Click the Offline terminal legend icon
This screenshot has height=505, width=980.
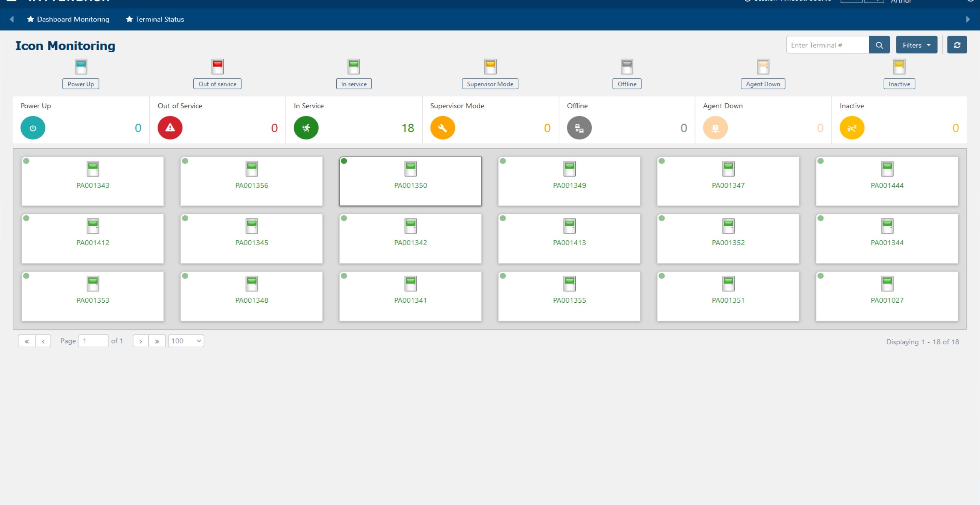(x=627, y=66)
